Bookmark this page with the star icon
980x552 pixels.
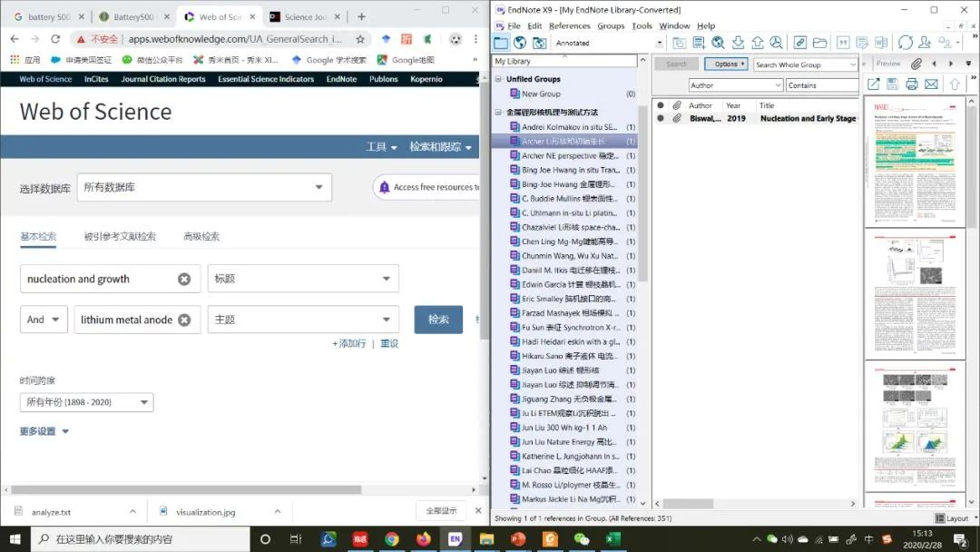click(x=360, y=39)
